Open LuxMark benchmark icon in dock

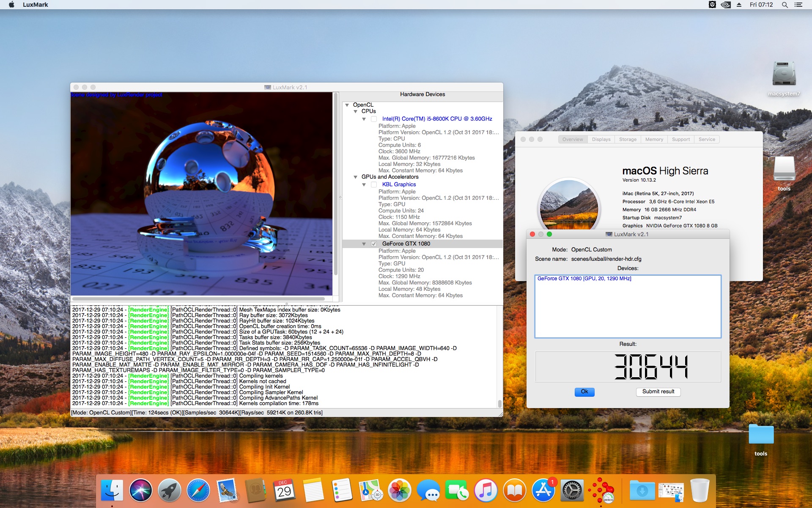tap(601, 490)
